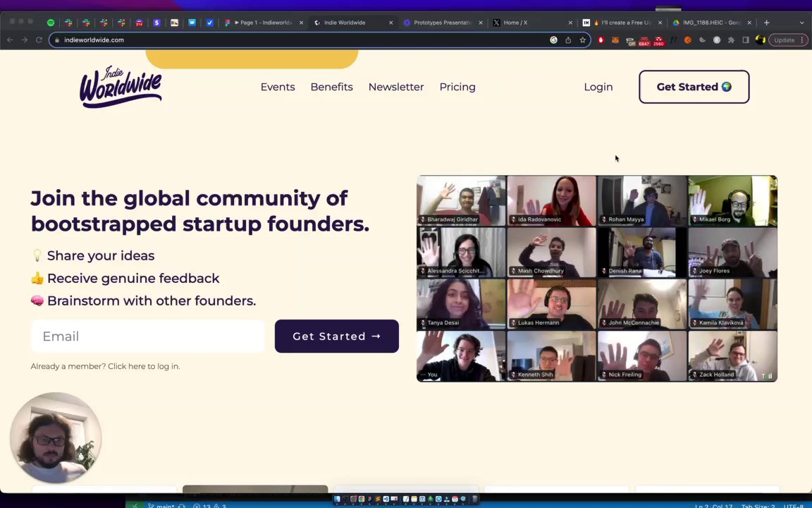Open the pinned Spotify tab
The width and height of the screenshot is (812, 508).
pos(51,23)
